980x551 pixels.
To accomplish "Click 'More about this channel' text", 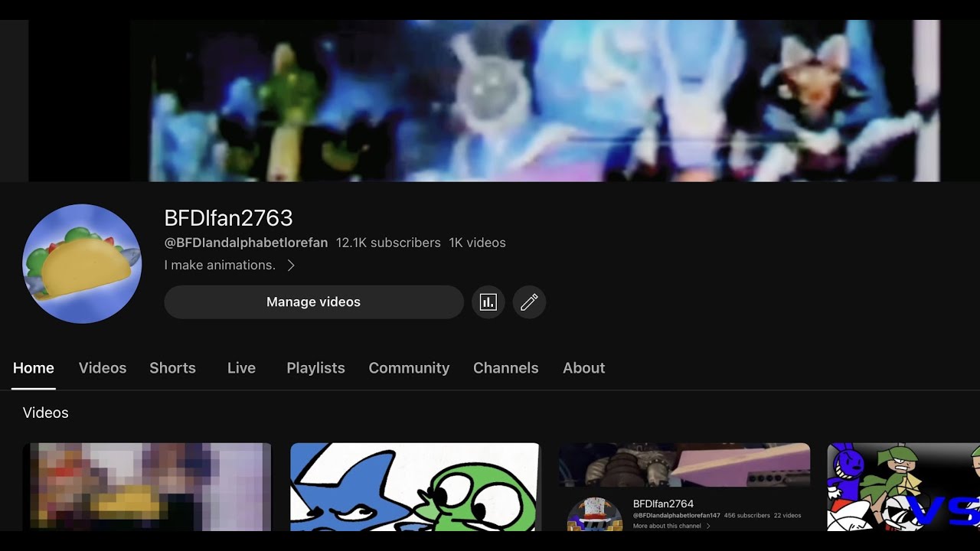I will point(667,526).
